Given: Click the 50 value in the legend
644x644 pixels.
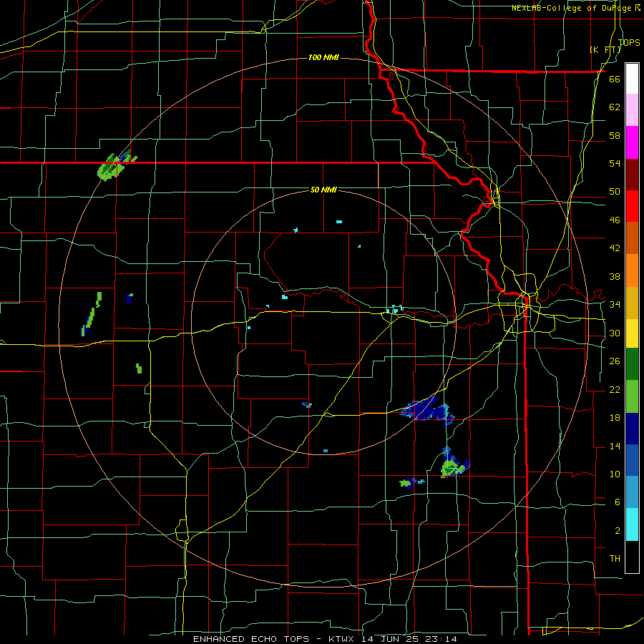Looking at the screenshot, I should click(615, 192).
